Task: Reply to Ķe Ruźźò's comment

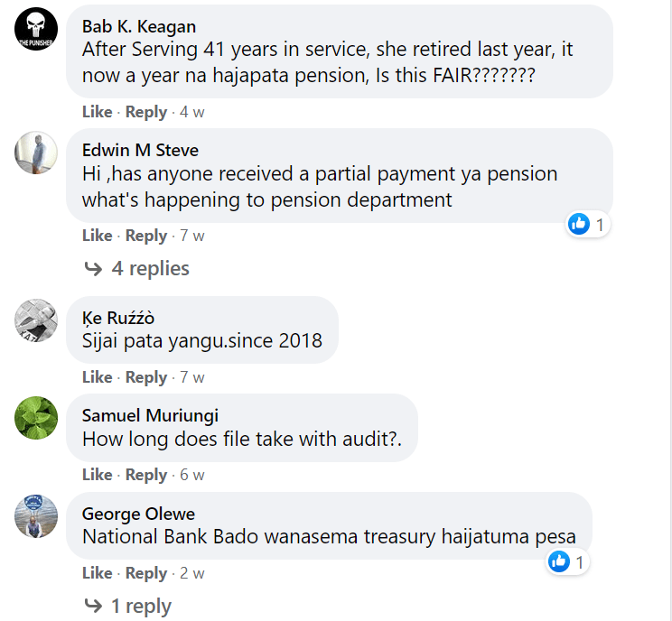Action: pos(146,377)
